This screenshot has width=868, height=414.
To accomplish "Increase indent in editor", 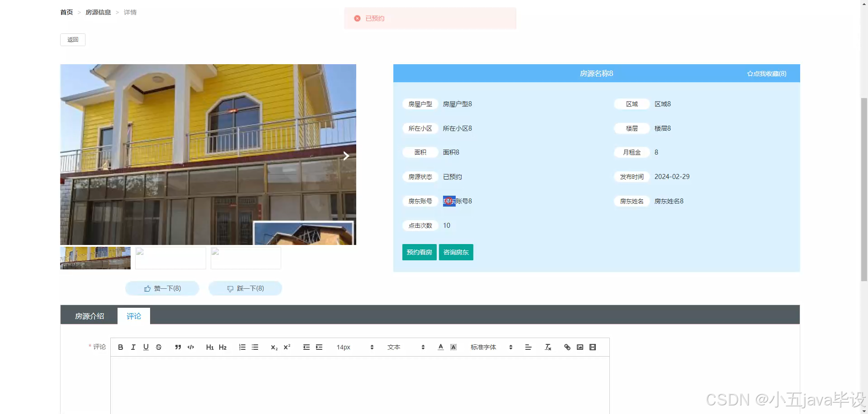I will [319, 347].
